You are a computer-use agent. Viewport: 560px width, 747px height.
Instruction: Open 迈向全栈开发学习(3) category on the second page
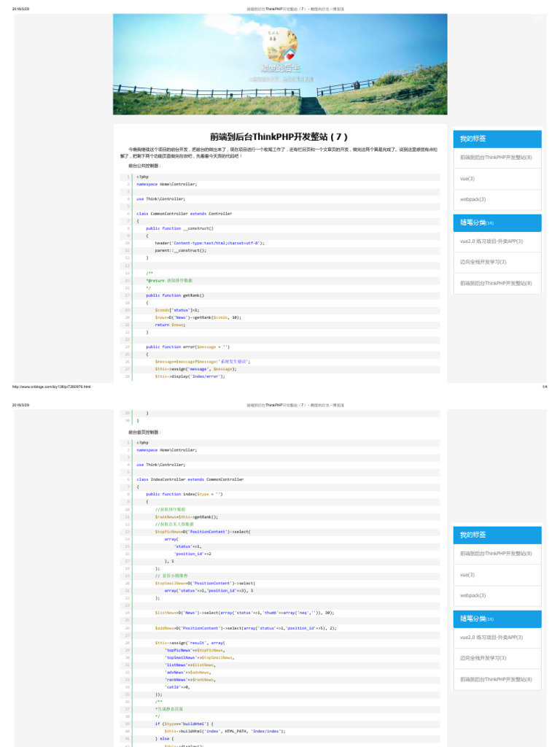coord(483,658)
